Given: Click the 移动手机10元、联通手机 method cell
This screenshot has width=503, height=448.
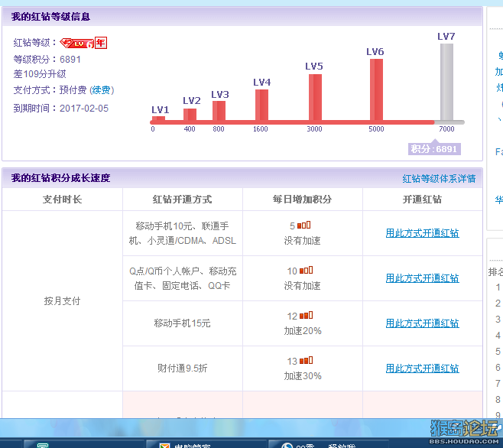Looking at the screenshot, I should click(x=182, y=233).
